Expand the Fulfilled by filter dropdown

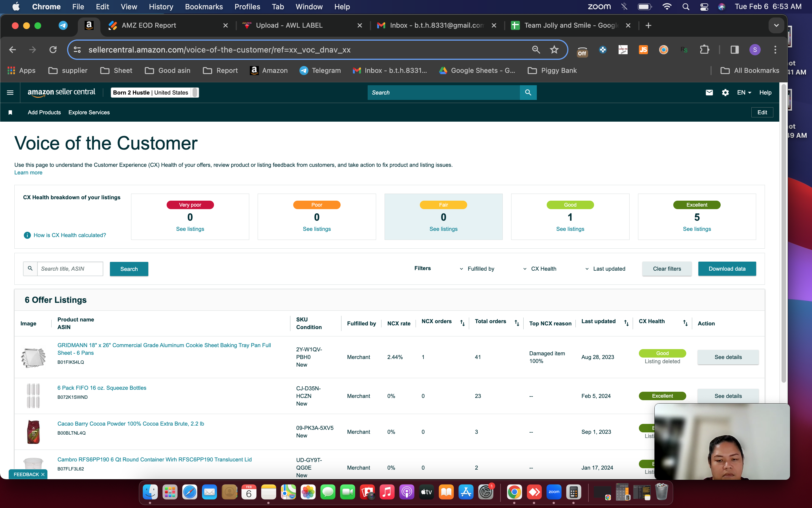click(477, 269)
